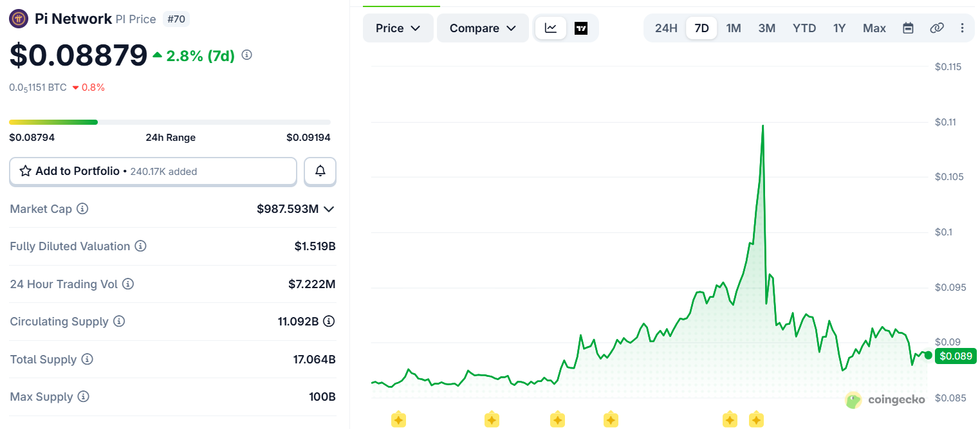Click the $0.09194 range high value

(308, 138)
